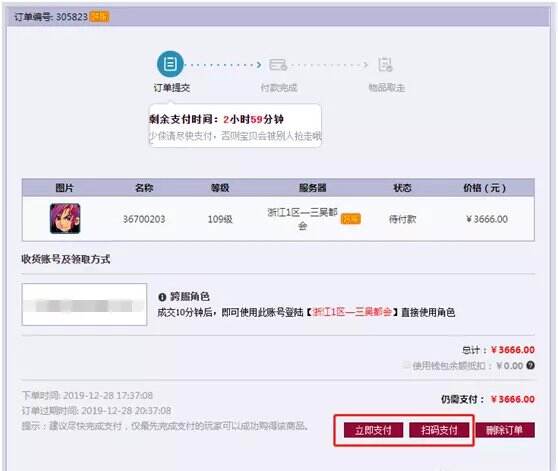Click the orange badge beside order number
558x471 pixels.
coord(99,16)
